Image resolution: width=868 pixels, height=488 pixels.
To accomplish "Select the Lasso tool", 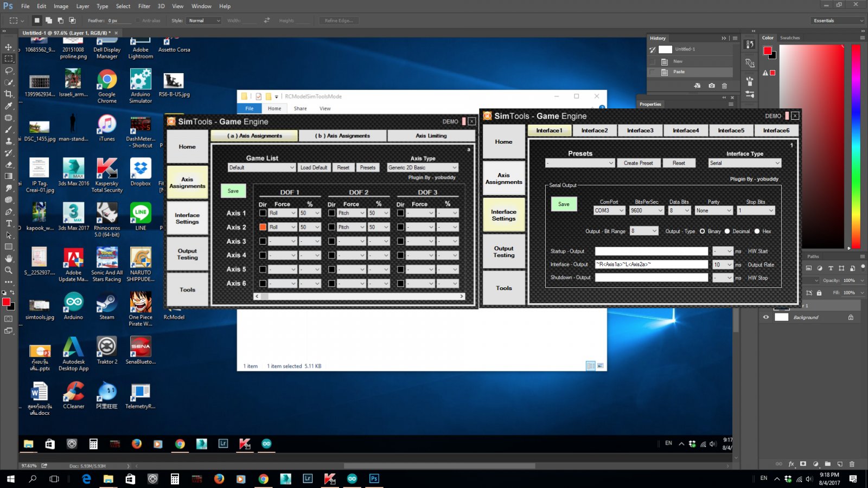I will click(9, 70).
